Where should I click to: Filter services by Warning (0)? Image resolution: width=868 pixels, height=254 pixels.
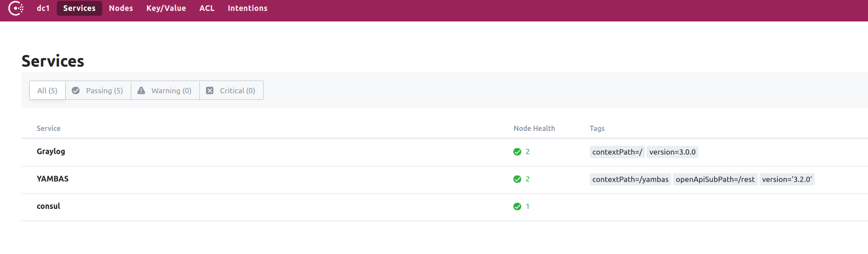(x=171, y=91)
